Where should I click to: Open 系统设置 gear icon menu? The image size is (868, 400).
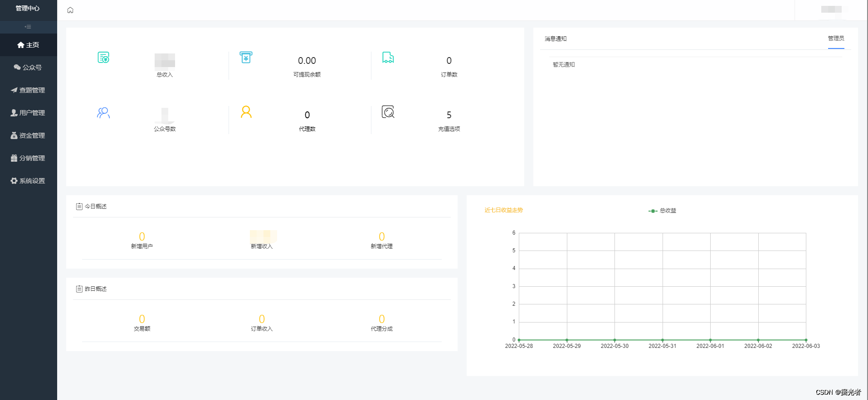tap(29, 181)
